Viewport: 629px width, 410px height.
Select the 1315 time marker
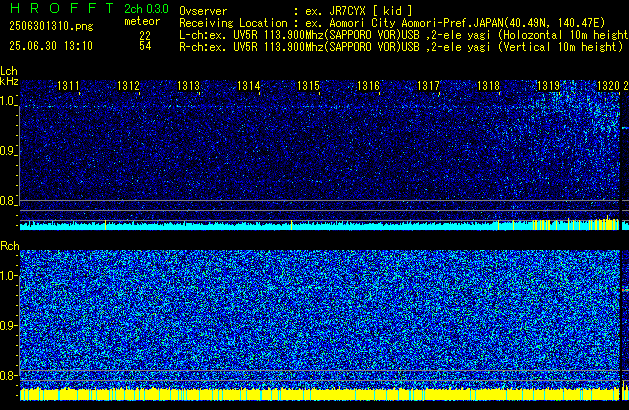[308, 86]
